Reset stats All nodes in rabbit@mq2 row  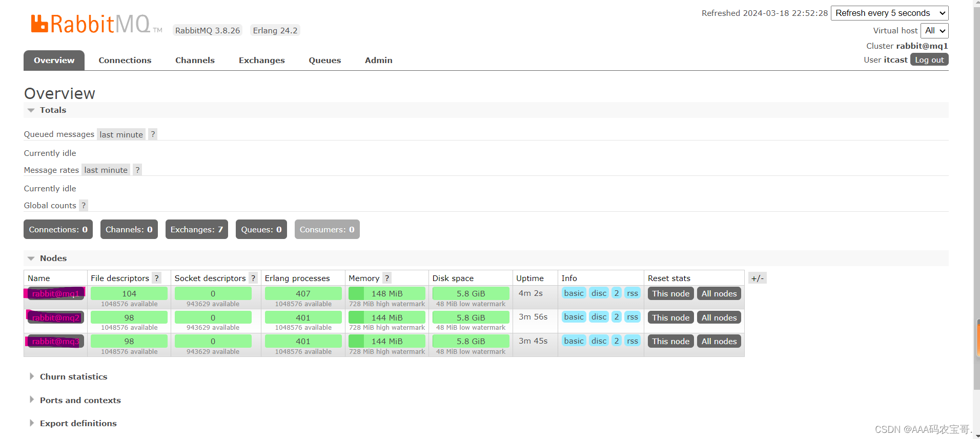tap(719, 317)
